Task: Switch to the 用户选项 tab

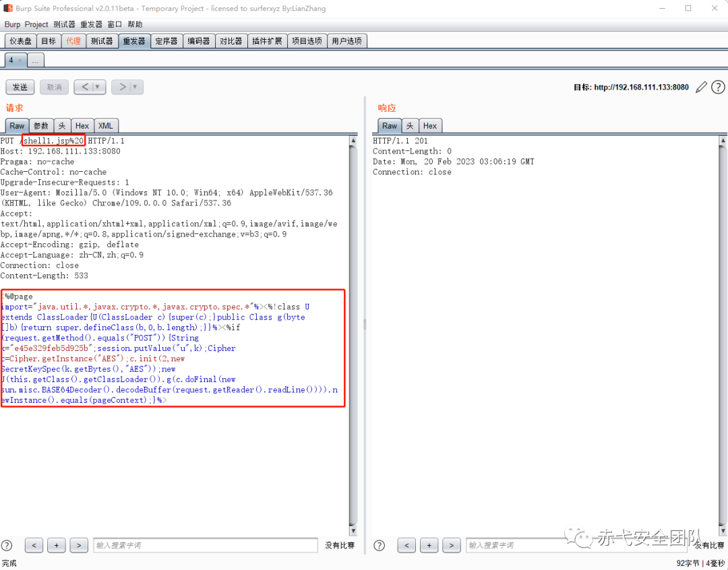Action: click(347, 41)
